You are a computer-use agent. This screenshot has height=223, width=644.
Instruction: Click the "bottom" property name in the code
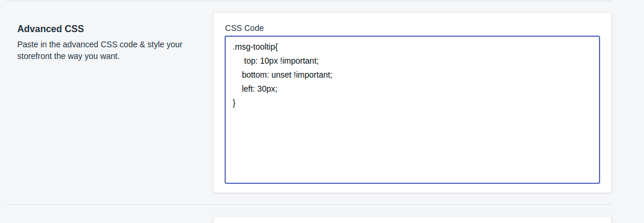click(x=254, y=75)
